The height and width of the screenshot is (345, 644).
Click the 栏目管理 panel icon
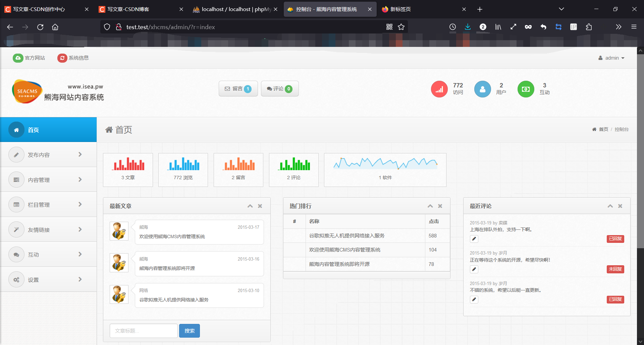point(16,204)
